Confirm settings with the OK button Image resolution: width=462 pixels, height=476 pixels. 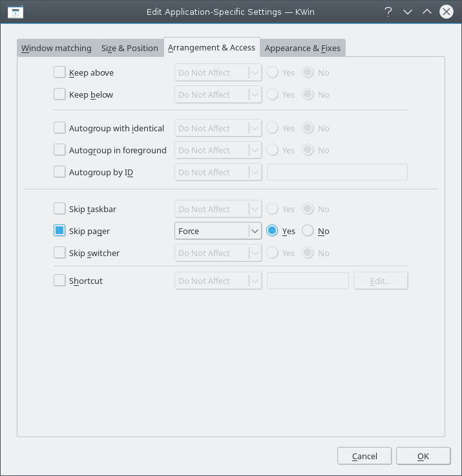coord(423,456)
